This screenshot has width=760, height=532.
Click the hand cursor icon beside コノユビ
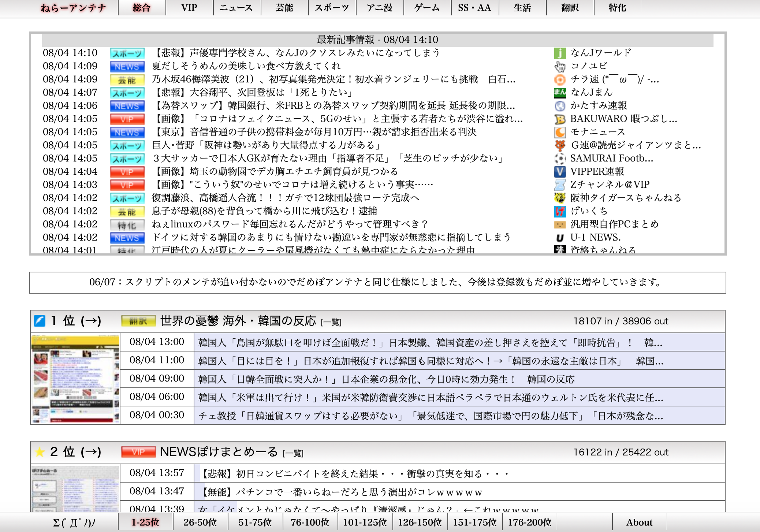561,67
